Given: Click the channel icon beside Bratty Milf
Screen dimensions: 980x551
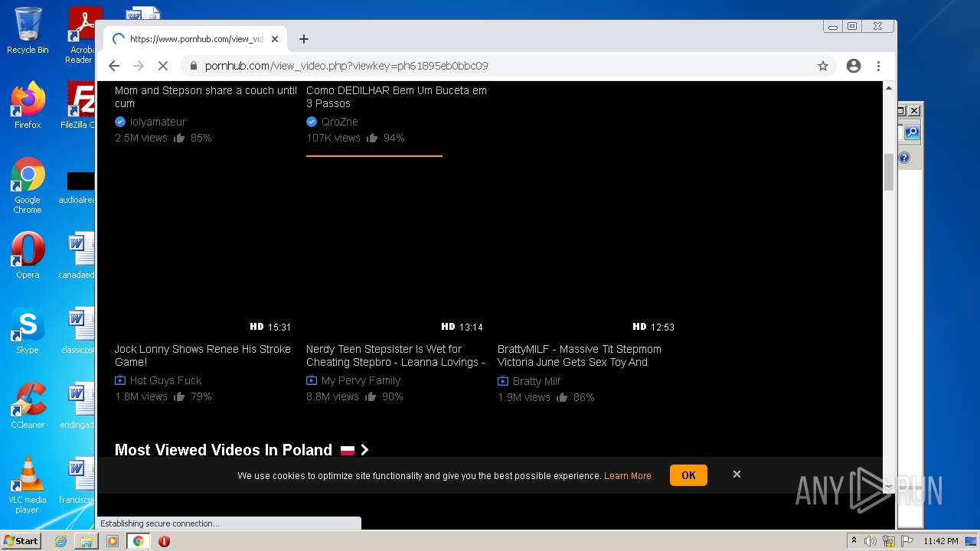Looking at the screenshot, I should (x=503, y=381).
